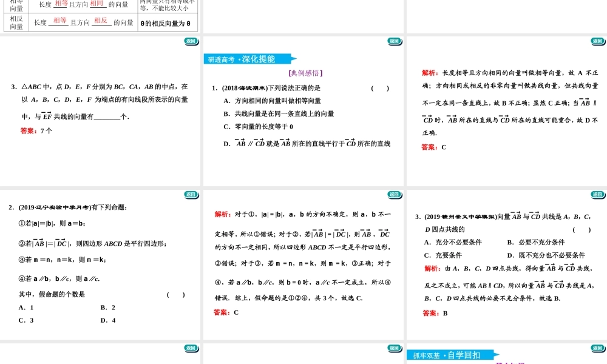
Task: Click the answer bracket beside question 2
Action: pos(175,295)
